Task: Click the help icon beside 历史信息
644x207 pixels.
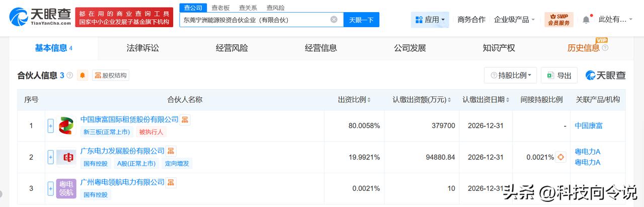Action: point(605,48)
